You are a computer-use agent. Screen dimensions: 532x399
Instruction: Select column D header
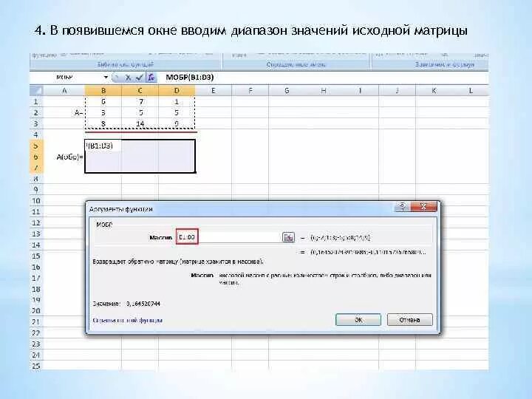click(x=177, y=91)
